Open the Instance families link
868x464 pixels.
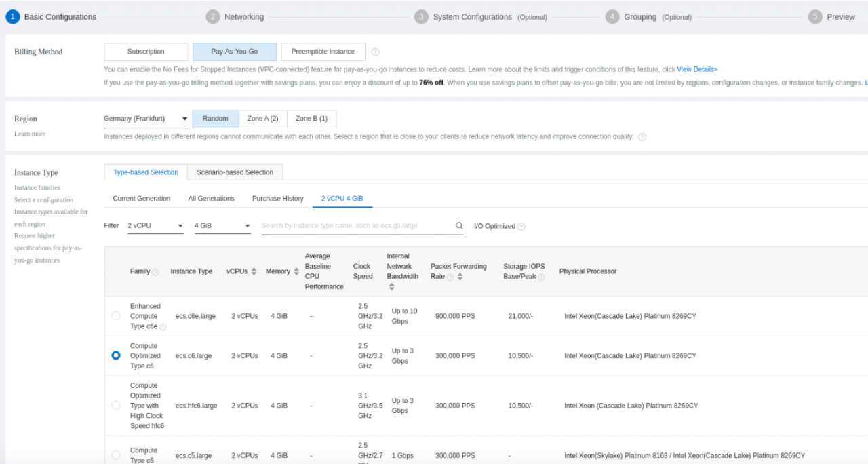(x=37, y=188)
